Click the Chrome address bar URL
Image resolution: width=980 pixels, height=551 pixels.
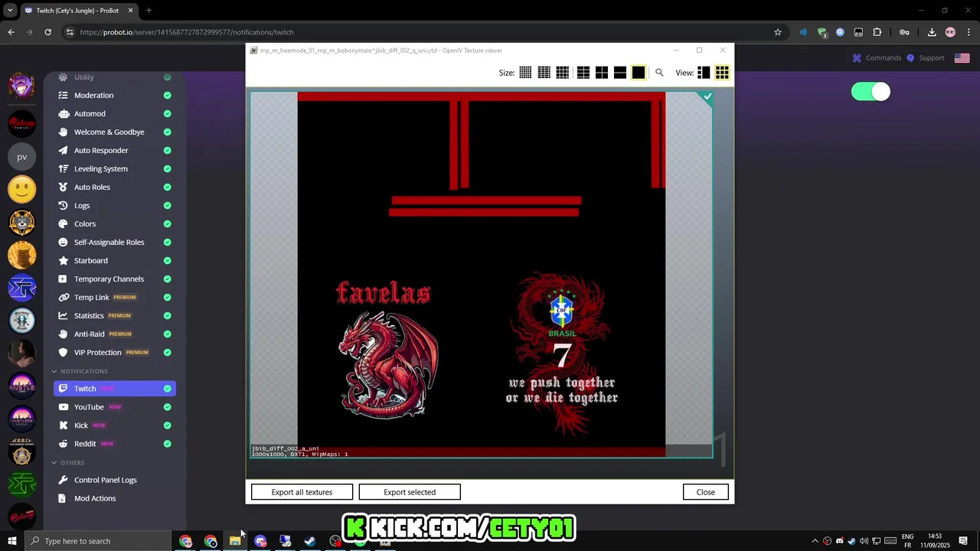(187, 32)
